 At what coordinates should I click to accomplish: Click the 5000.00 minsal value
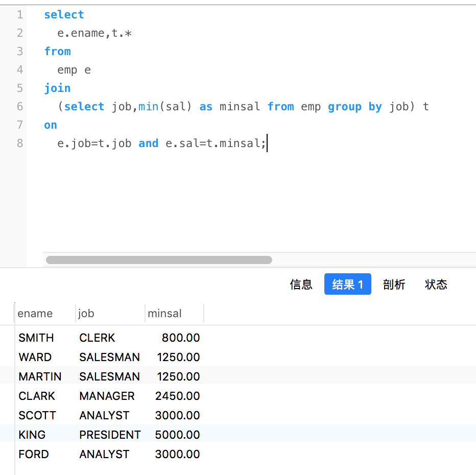pyautogui.click(x=177, y=435)
